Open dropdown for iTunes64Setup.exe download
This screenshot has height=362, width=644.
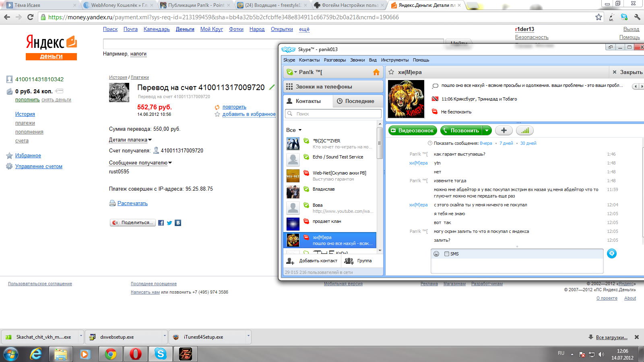pos(248,337)
